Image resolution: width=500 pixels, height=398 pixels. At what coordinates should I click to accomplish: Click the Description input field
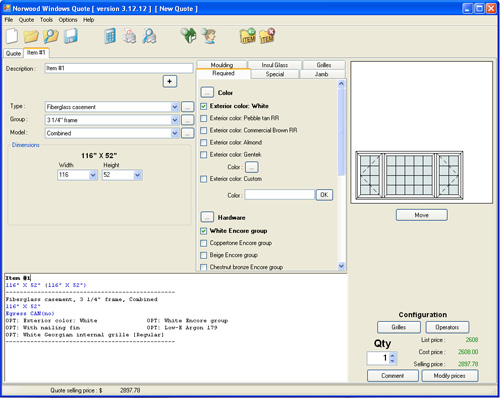tap(119, 68)
